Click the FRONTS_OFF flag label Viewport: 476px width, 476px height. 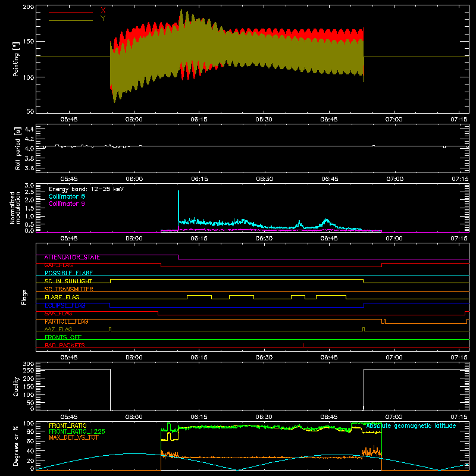[63, 337]
